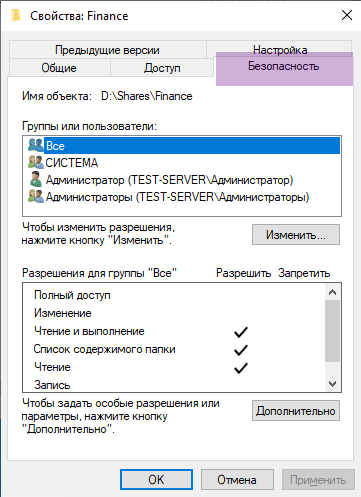Image resolution: width=361 pixels, height=497 pixels.
Task: Switch to the "Настройка" tab
Action: pyautogui.click(x=279, y=48)
